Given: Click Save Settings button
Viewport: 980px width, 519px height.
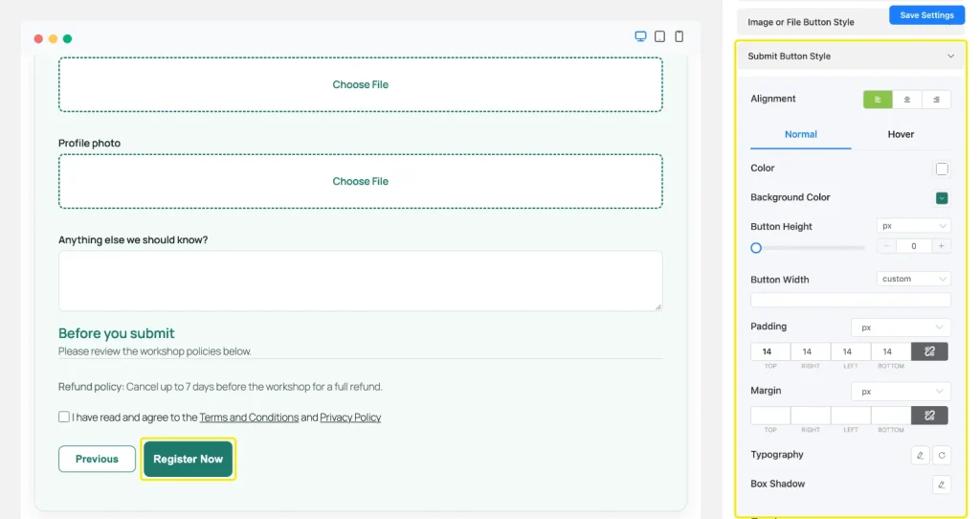Looking at the screenshot, I should coord(926,15).
